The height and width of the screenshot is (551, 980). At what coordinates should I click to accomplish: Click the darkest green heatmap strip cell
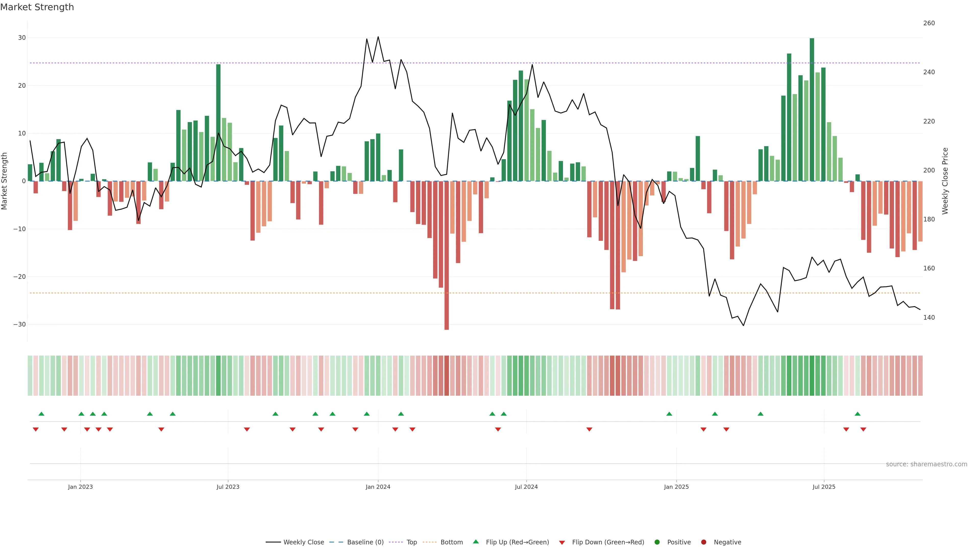pyautogui.click(x=812, y=375)
